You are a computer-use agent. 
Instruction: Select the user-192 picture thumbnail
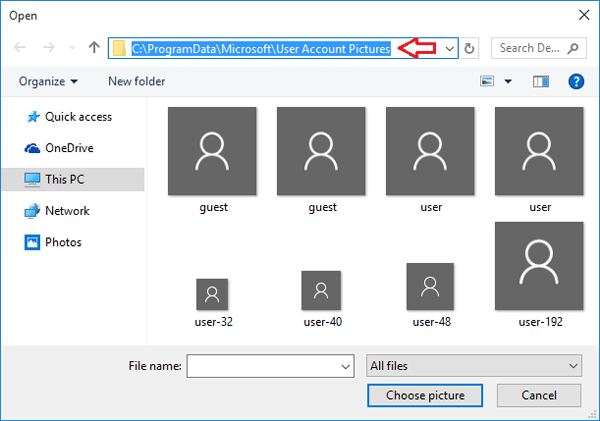click(539, 266)
